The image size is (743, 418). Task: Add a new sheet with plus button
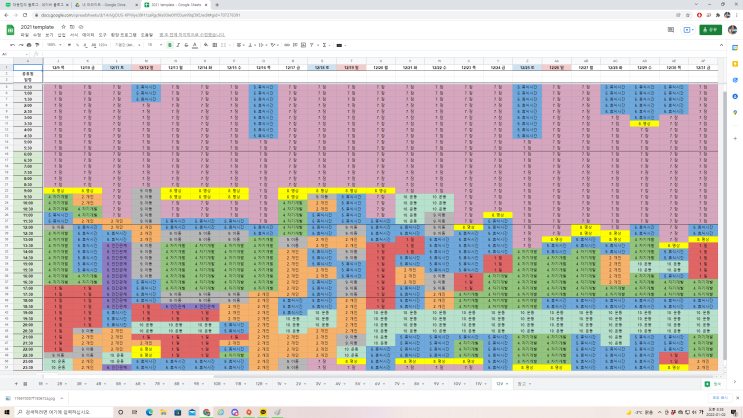[x=16, y=384]
